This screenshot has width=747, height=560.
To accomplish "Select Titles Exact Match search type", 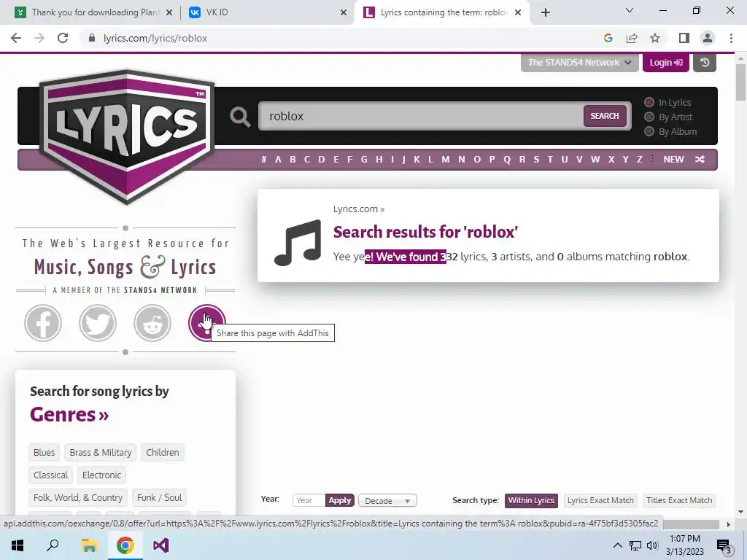I will [x=679, y=500].
